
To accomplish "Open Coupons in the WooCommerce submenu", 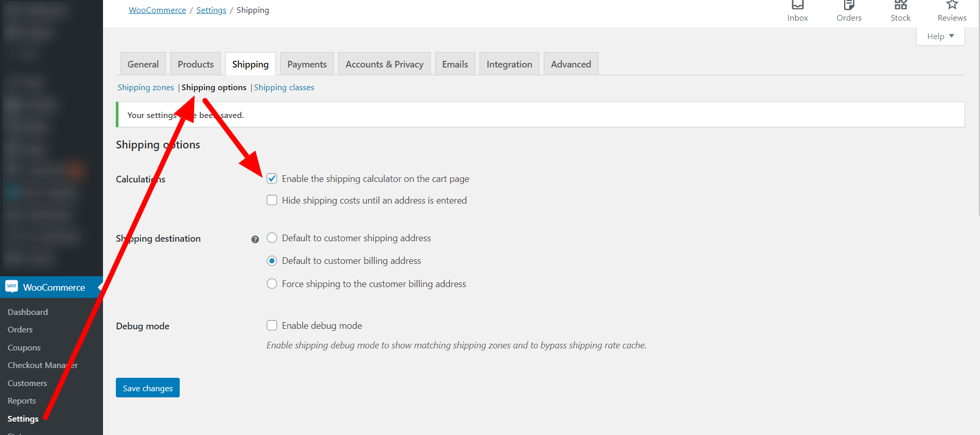I will pos(24,347).
